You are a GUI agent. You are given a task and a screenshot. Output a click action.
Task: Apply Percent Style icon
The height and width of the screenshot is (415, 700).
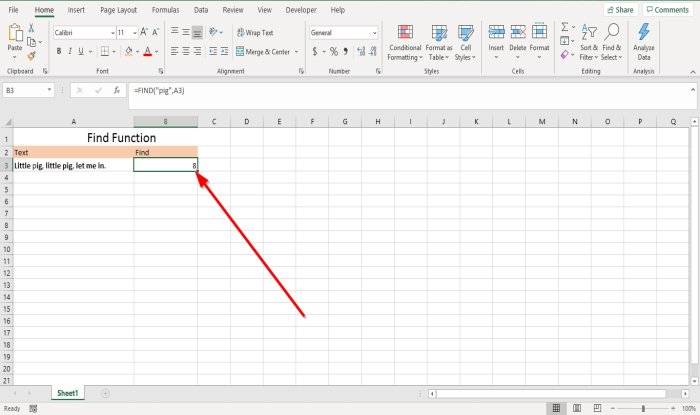tap(334, 52)
